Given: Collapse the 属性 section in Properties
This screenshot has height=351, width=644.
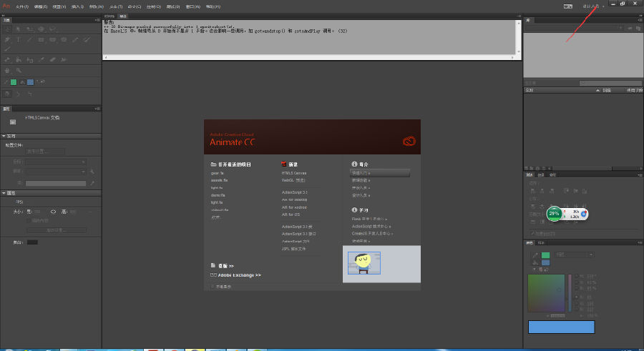Looking at the screenshot, I should point(4,193).
